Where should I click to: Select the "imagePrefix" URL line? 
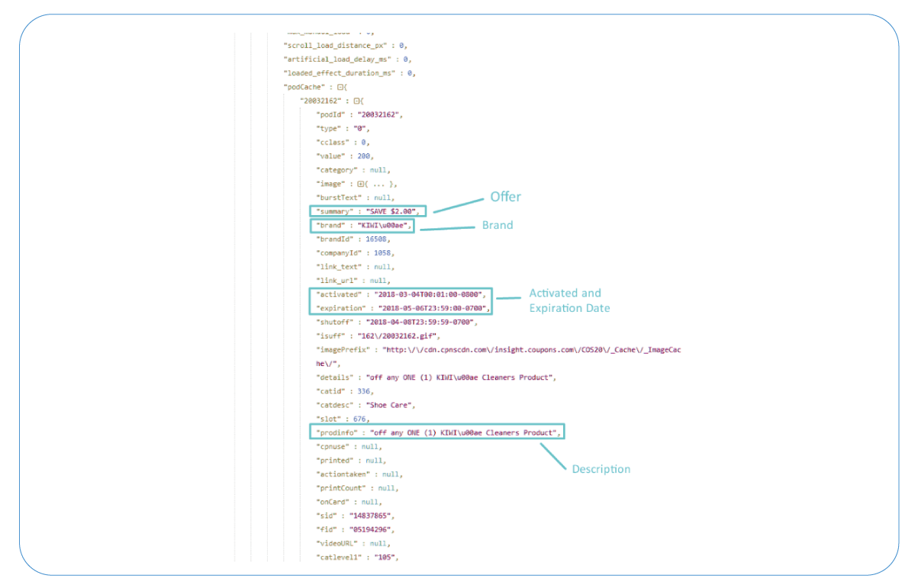click(498, 356)
